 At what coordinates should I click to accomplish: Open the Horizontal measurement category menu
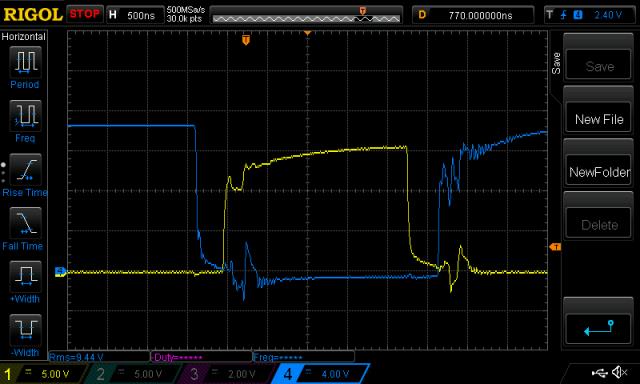coord(24,36)
